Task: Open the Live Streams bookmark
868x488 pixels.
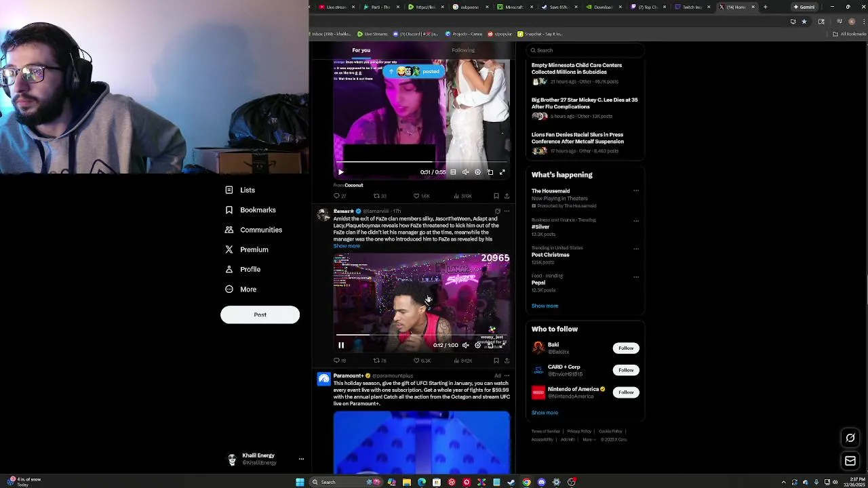Action: coord(372,34)
